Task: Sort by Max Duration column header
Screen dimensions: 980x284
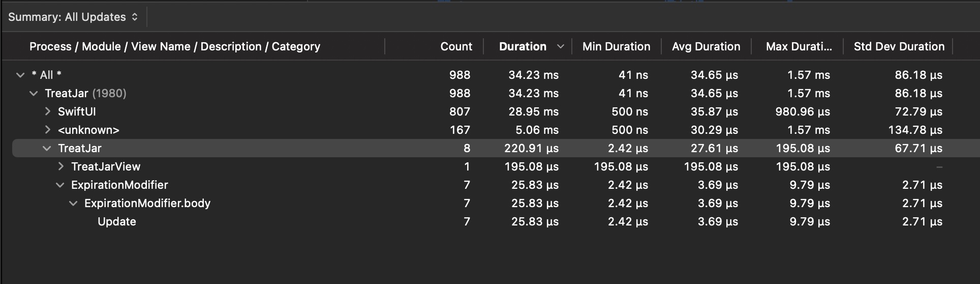Action: (x=799, y=46)
